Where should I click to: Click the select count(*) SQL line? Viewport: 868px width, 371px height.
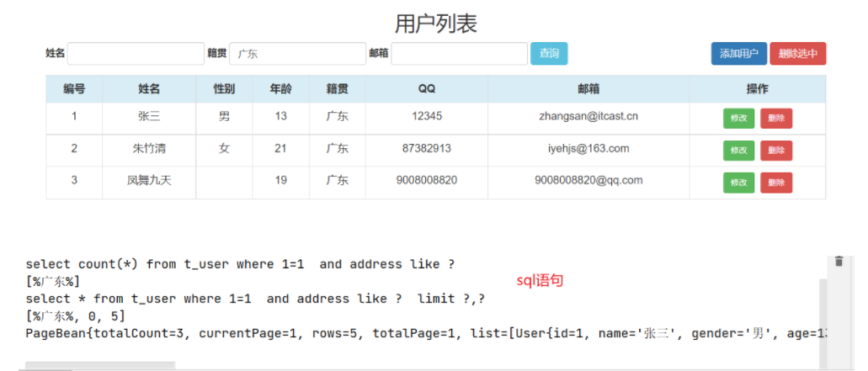(x=240, y=264)
